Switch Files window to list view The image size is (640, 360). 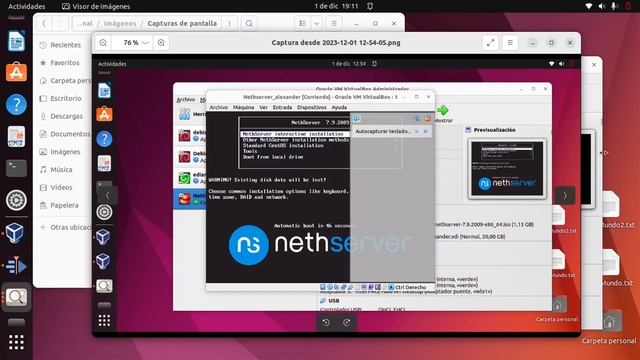[x=302, y=24]
